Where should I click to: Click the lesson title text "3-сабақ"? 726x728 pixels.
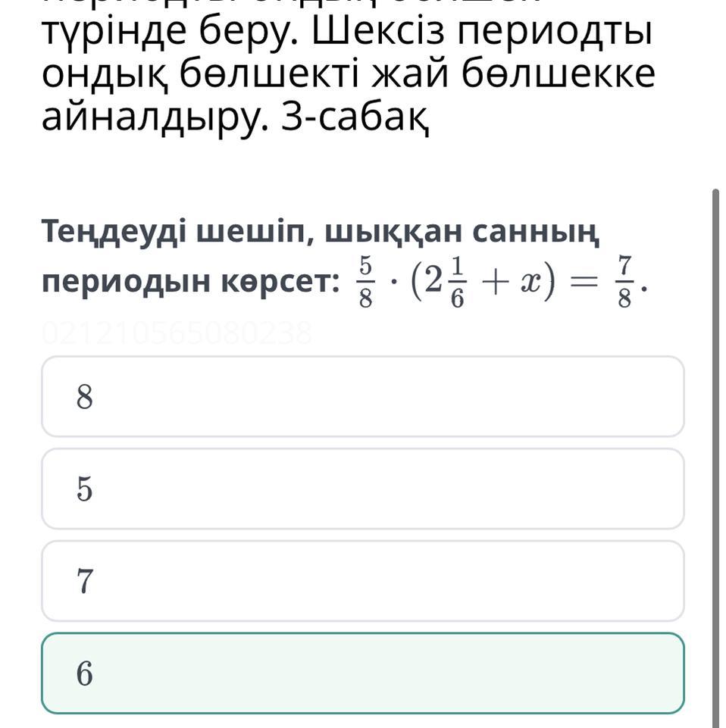click(361, 117)
